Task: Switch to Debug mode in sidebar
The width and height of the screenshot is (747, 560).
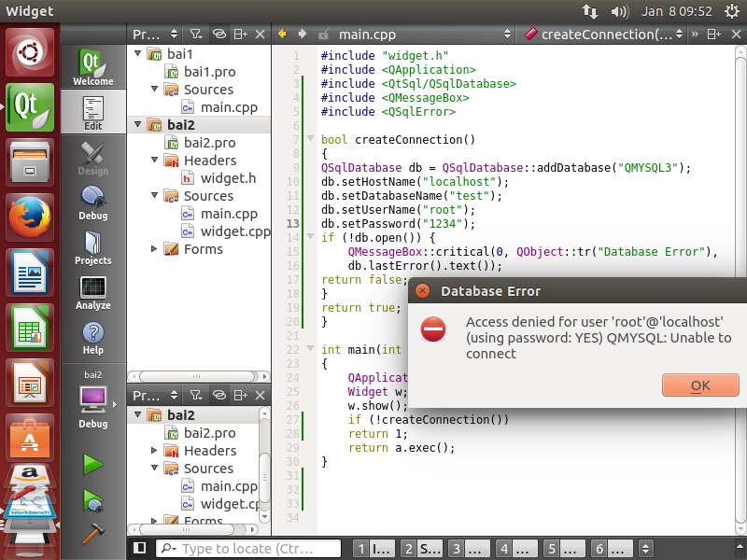Action: 92,202
